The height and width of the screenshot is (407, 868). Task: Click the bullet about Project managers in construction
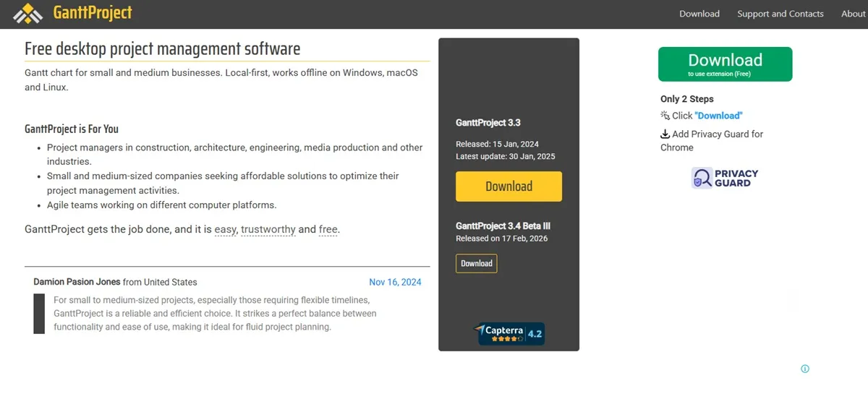[x=234, y=154]
